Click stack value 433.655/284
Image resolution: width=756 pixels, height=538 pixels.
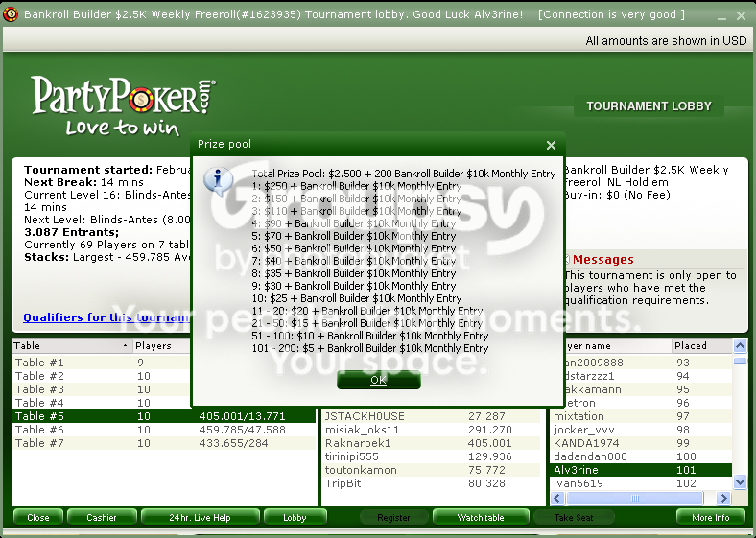click(233, 443)
